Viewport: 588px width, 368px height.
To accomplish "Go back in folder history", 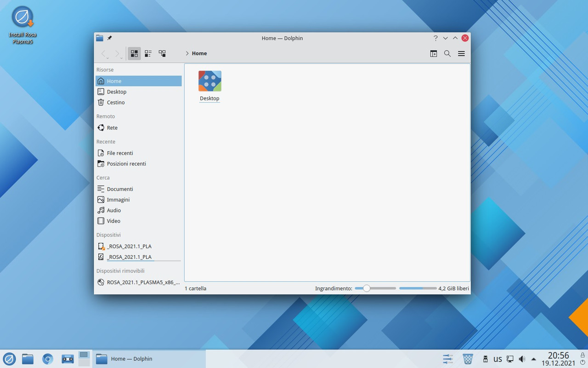I will 103,53.
